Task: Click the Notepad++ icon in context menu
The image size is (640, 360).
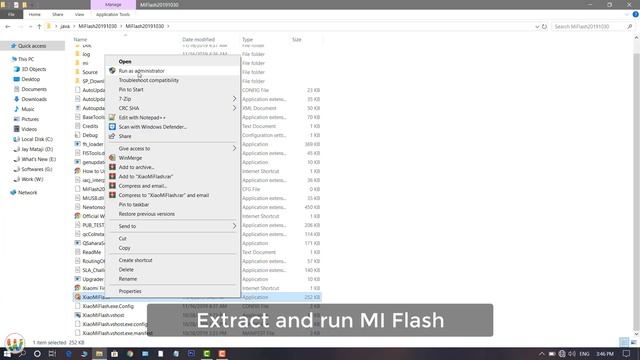Action: point(112,118)
